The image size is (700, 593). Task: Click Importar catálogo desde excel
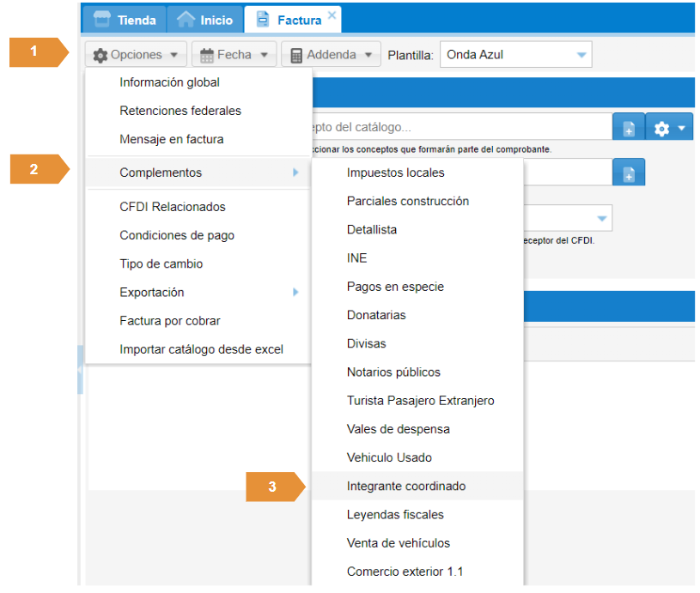[x=201, y=349]
